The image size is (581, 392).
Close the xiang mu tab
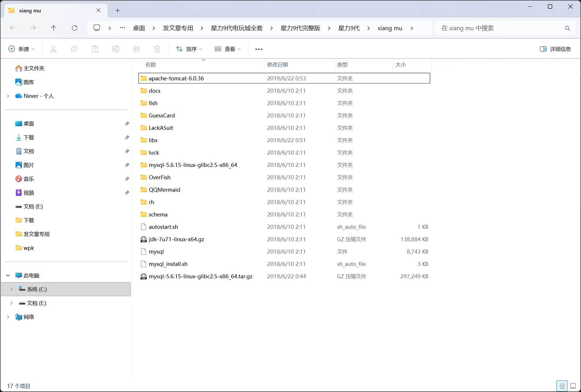[99, 11]
